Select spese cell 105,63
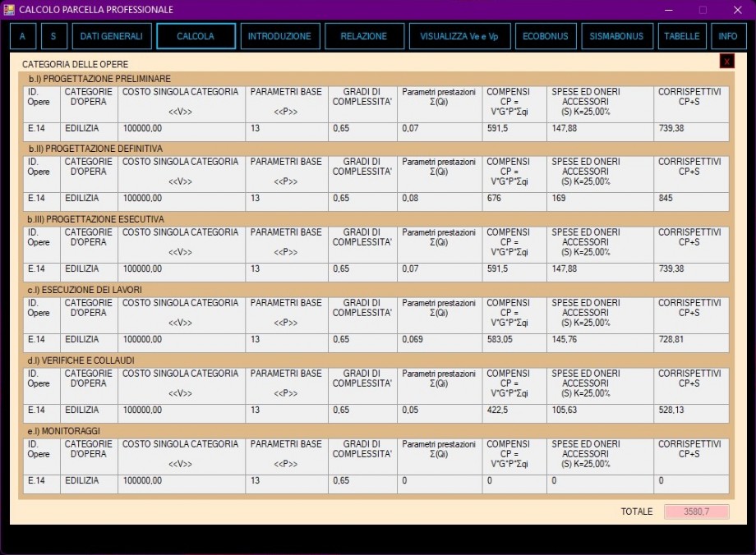The width and height of the screenshot is (756, 555). [x=600, y=414]
